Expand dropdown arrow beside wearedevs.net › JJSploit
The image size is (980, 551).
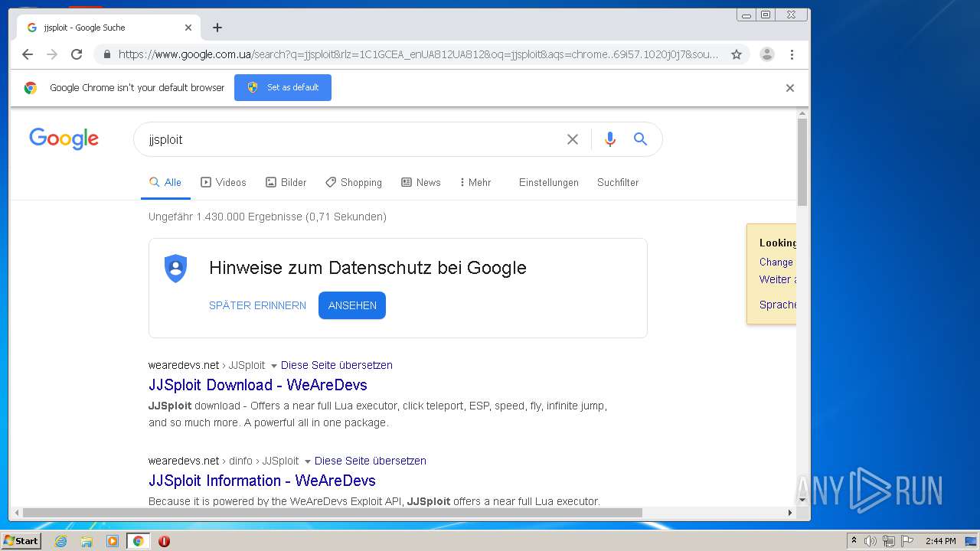click(274, 366)
